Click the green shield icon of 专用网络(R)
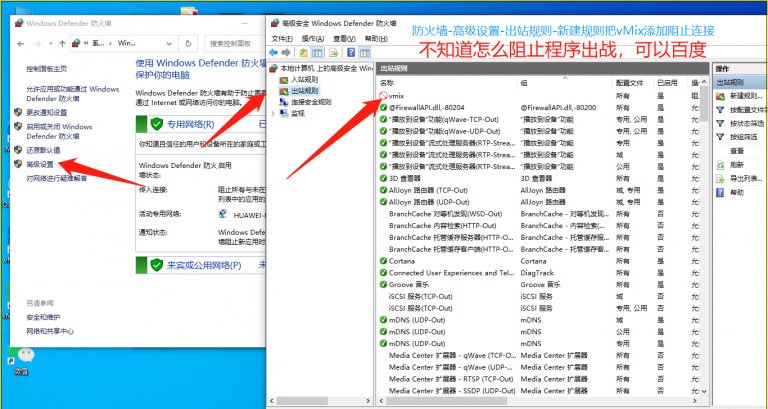Screen dimensions: 768x409 (156, 124)
